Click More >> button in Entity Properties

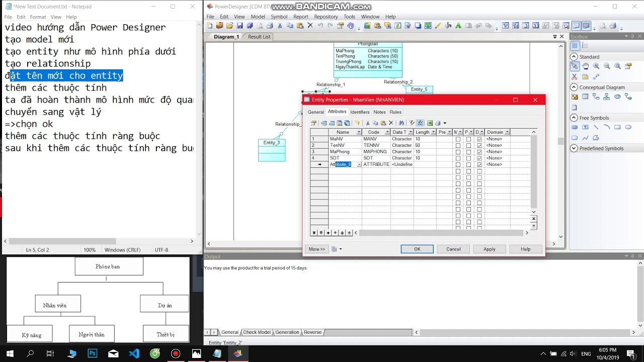pyautogui.click(x=317, y=249)
